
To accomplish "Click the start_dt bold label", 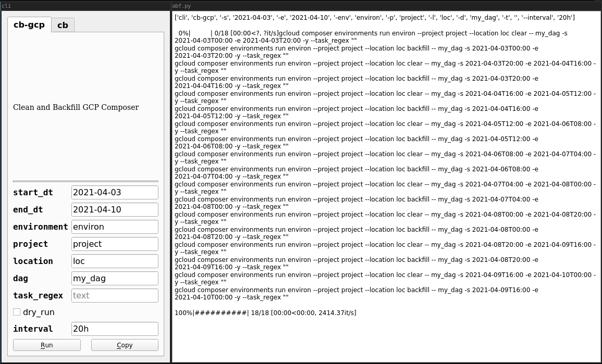I will click(x=33, y=192).
